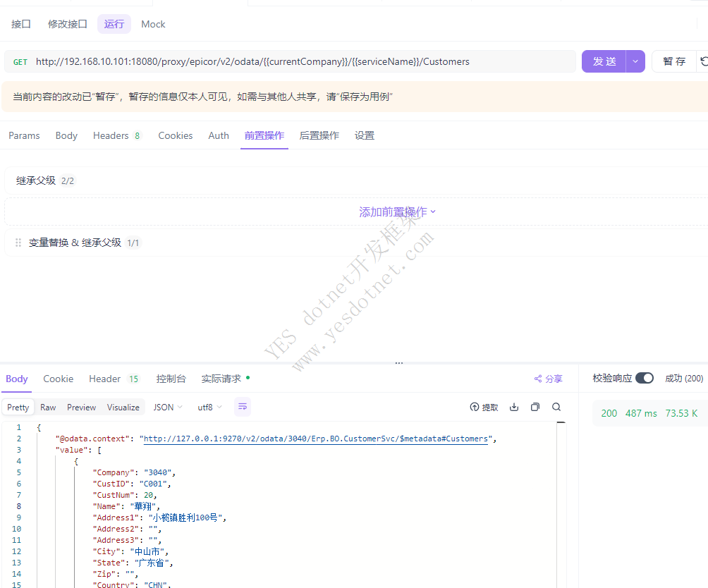Download the response body
This screenshot has height=588, width=708.
[514, 407]
